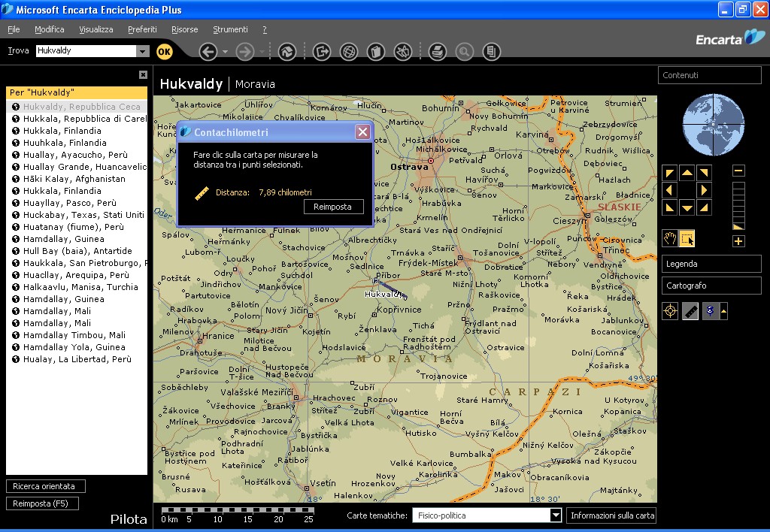This screenshot has width=770, height=532.
Task: Open the Encarta home page icon
Action: coord(287,52)
